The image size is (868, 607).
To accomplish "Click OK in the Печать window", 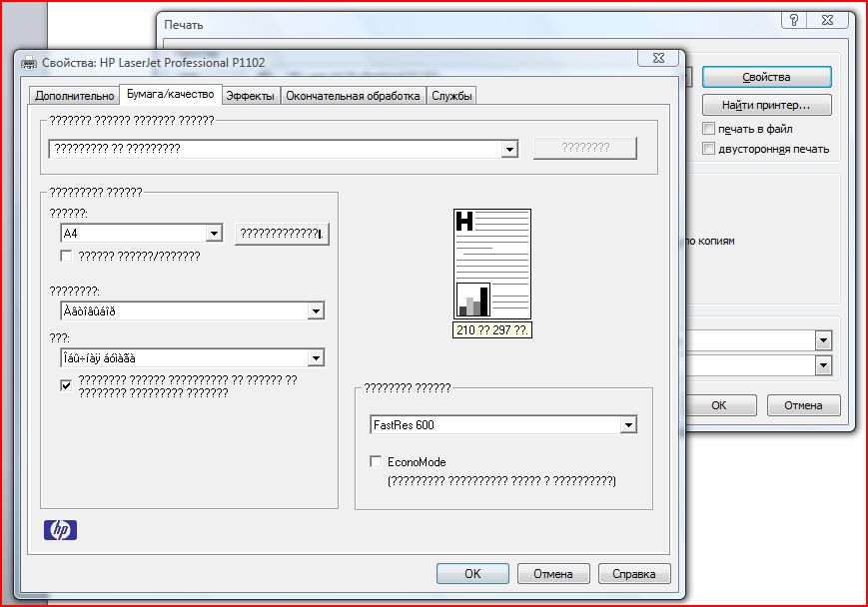I will (719, 405).
